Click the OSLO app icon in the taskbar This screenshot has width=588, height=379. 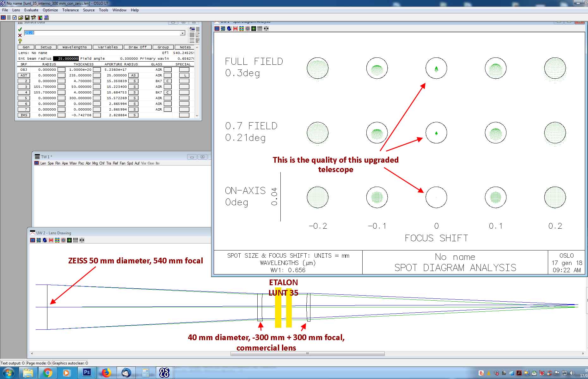(164, 373)
